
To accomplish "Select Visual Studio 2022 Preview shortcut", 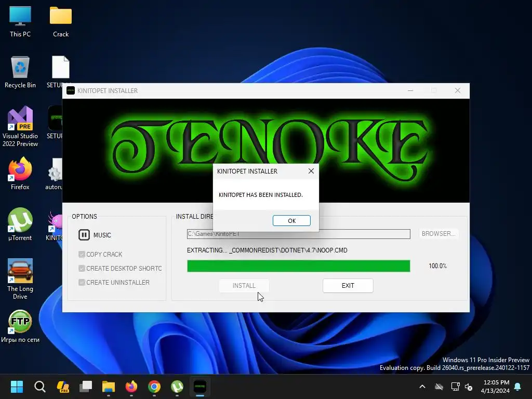I will (20, 127).
